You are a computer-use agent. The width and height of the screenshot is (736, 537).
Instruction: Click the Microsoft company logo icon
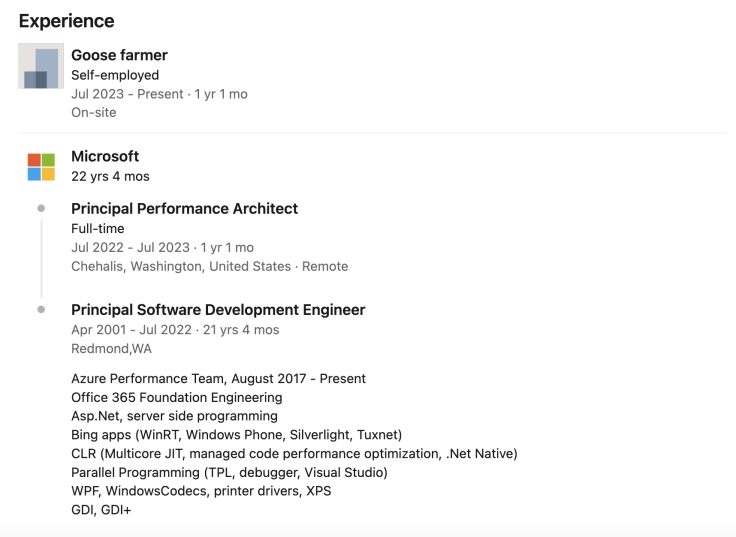pyautogui.click(x=41, y=167)
